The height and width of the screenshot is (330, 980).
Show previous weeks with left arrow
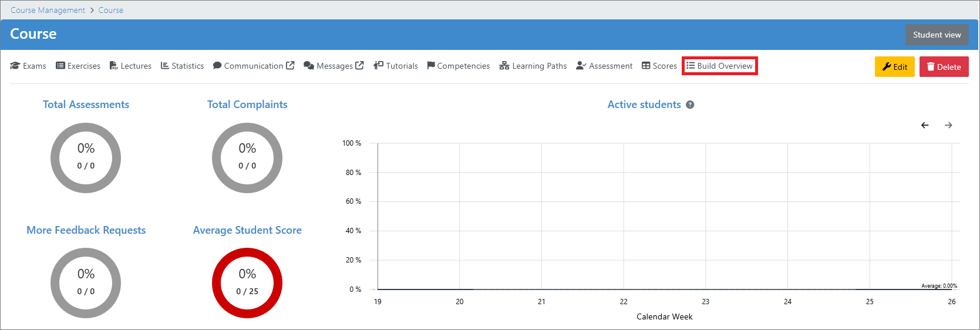click(925, 125)
